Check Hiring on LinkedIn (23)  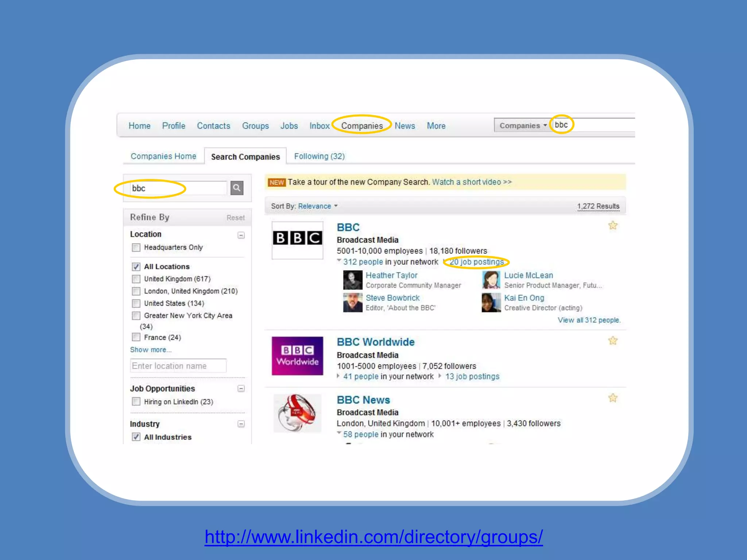point(136,401)
